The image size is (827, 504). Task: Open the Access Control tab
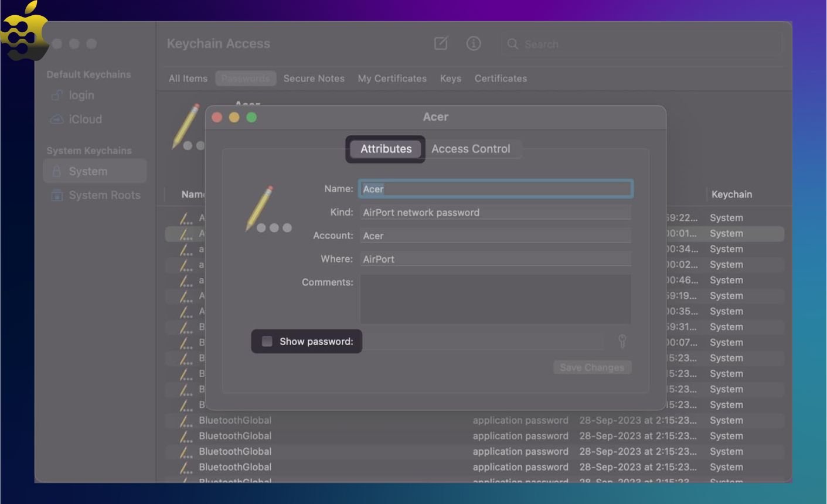point(471,149)
